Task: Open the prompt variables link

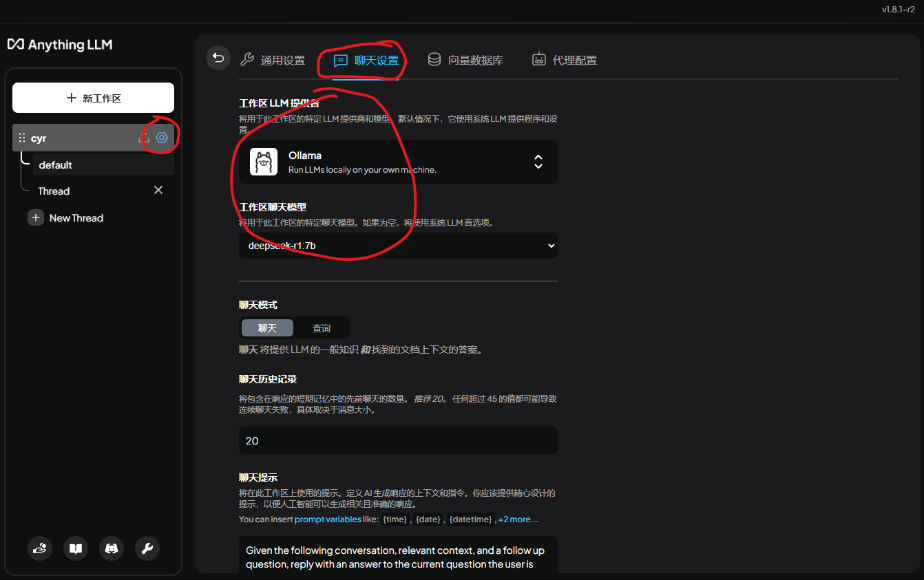Action: (327, 519)
